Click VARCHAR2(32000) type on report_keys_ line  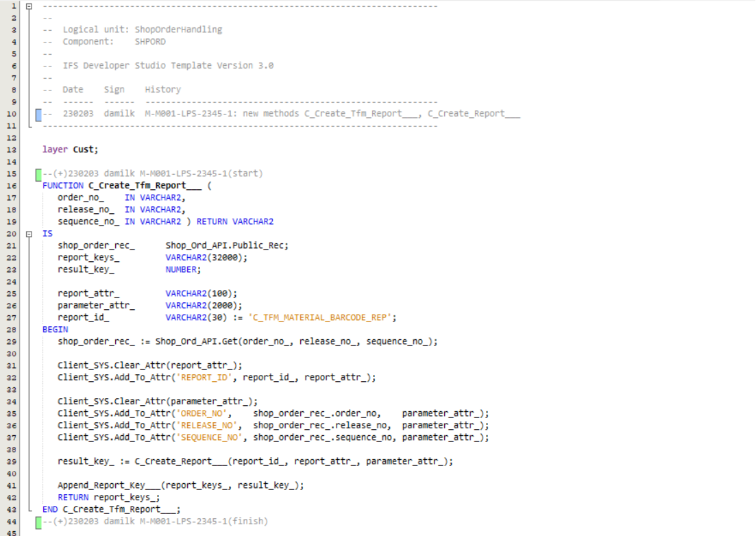pyautogui.click(x=206, y=258)
